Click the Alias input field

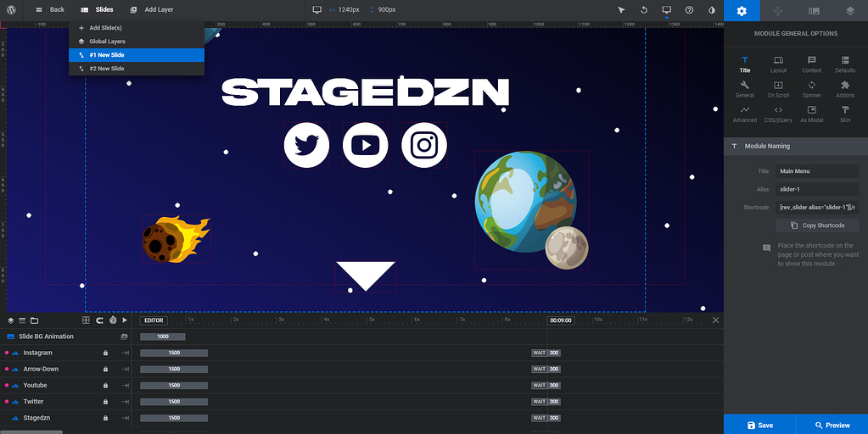tap(817, 189)
